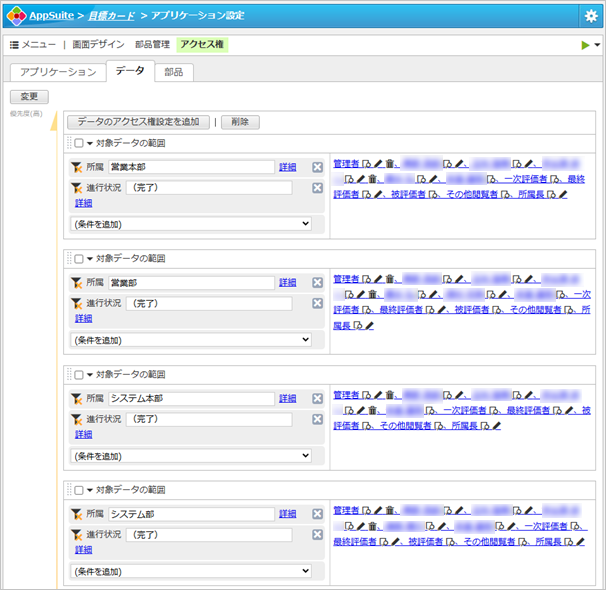
Task: Check the checkbox for システム部 rule
Action: point(79,490)
